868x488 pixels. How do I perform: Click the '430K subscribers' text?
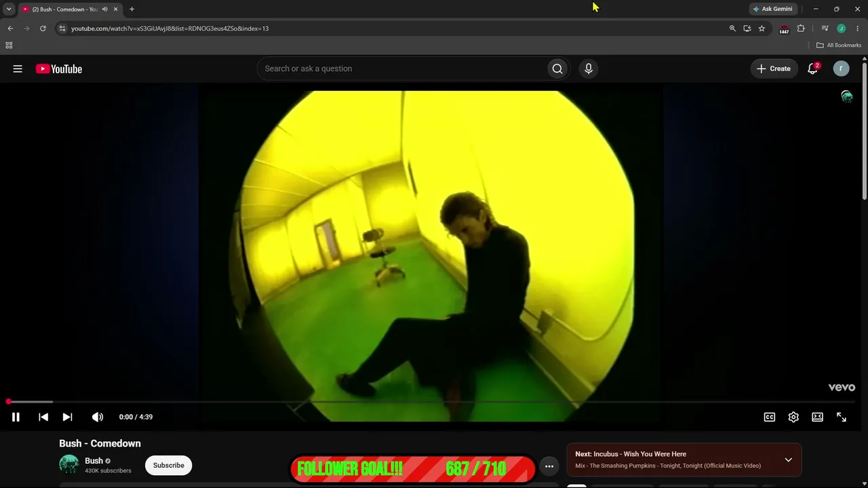coord(108,471)
